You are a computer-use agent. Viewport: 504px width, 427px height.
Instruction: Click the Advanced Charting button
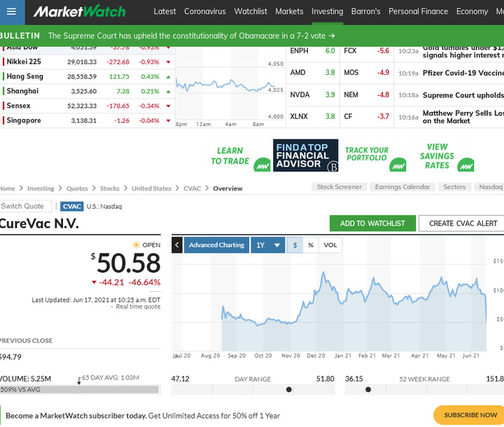pos(216,245)
